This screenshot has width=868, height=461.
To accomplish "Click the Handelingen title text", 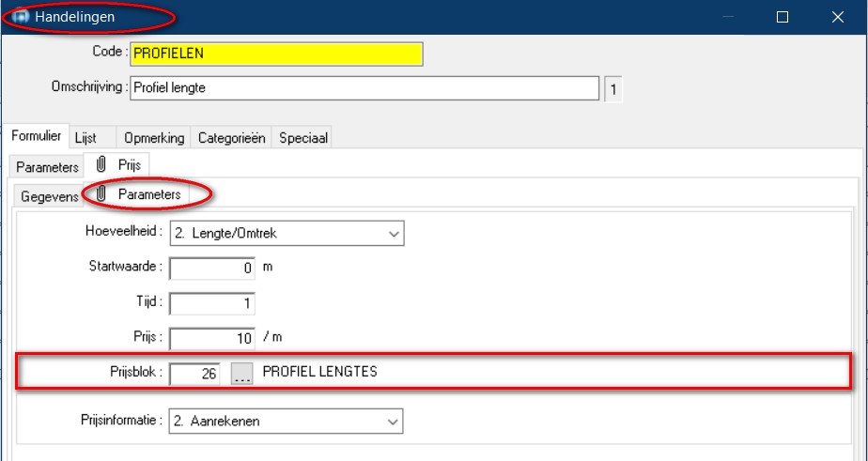I will [75, 17].
